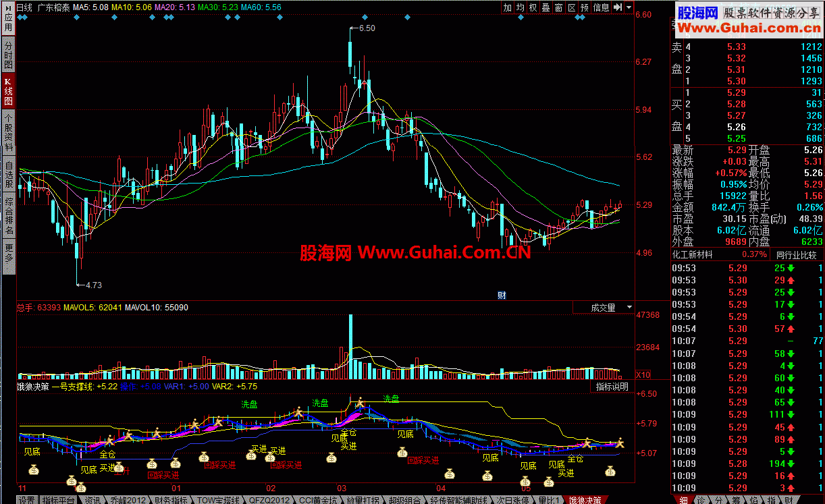Open the 资讯 news bottom tab
Viewport: 825px width, 504px height.
coord(92,499)
